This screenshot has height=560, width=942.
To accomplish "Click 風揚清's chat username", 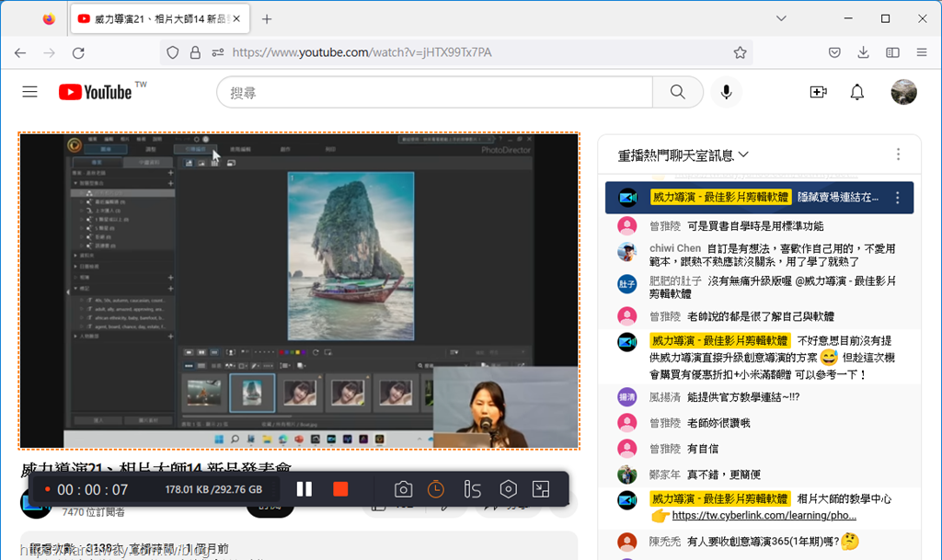I will pos(664,397).
